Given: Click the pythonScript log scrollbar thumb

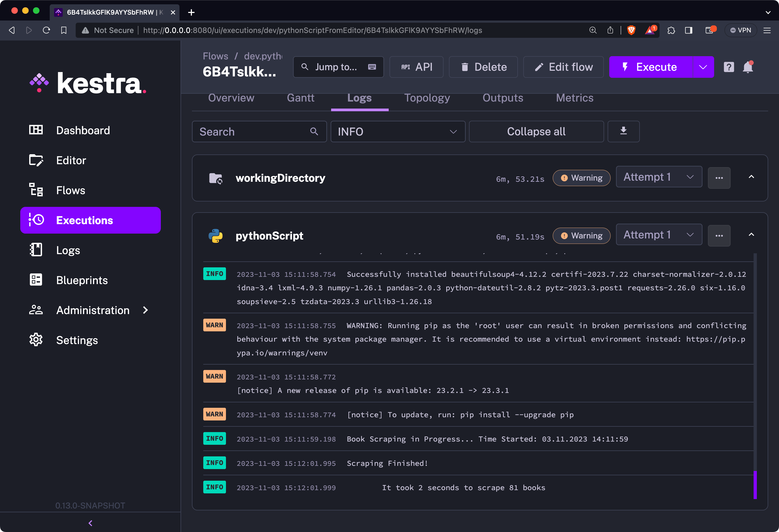Looking at the screenshot, I should (755, 485).
